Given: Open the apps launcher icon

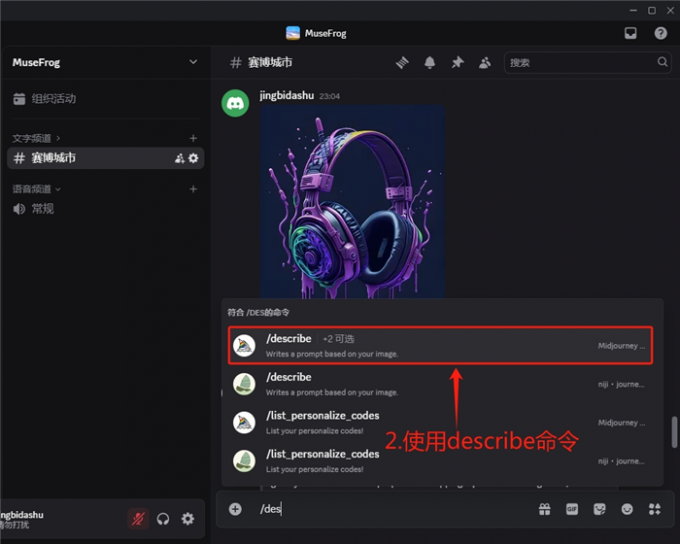Looking at the screenshot, I should pyautogui.click(x=654, y=509).
